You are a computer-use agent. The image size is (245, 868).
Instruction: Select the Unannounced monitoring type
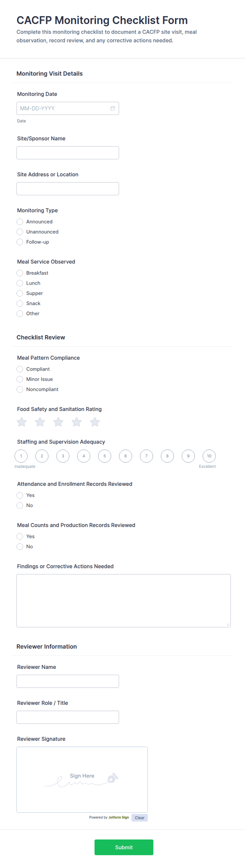[20, 232]
